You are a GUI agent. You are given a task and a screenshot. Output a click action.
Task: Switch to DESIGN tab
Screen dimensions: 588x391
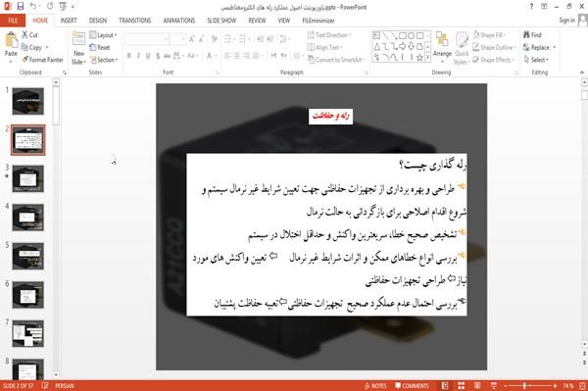click(x=98, y=21)
